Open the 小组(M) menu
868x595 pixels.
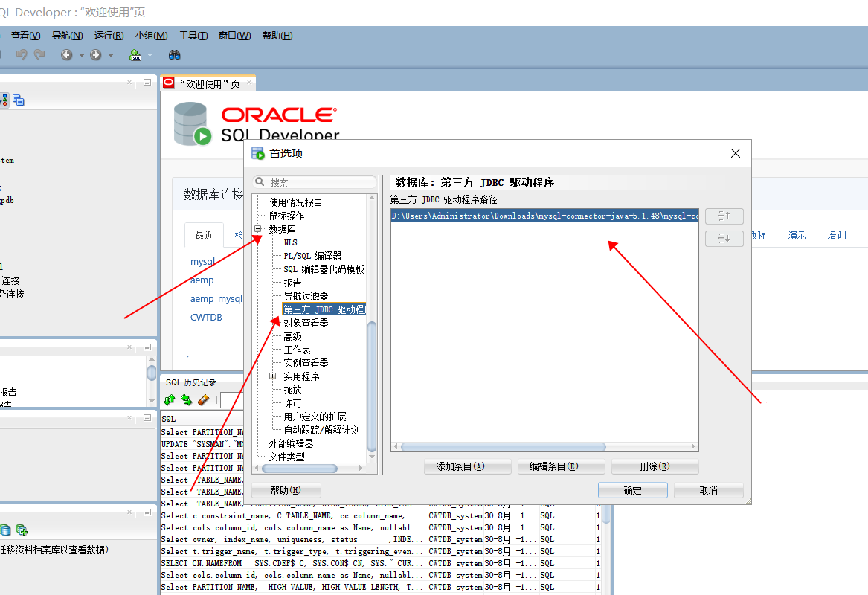[151, 36]
